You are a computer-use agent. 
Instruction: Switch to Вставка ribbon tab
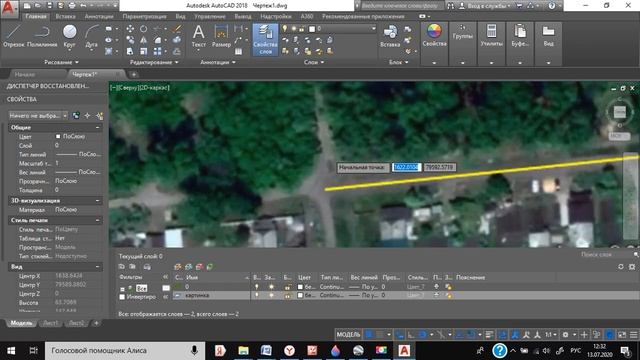(x=65, y=16)
